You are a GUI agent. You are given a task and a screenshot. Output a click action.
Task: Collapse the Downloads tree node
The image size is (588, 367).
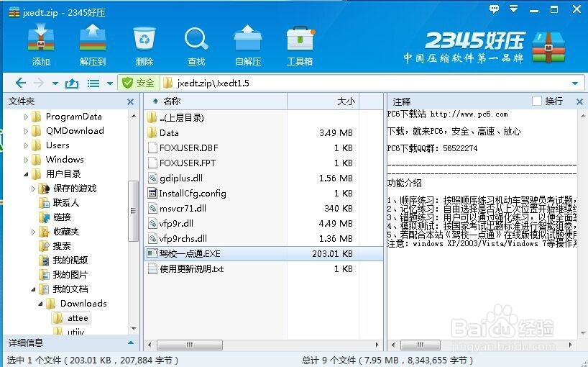(x=40, y=304)
